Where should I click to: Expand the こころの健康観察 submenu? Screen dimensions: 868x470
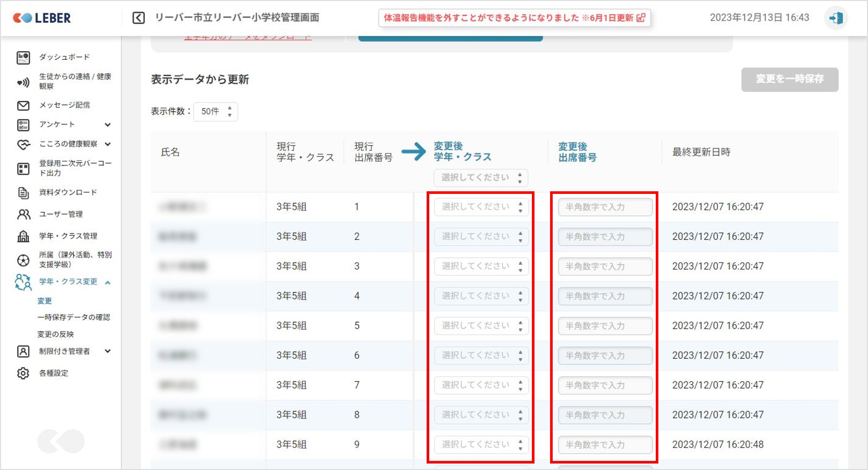(x=108, y=144)
